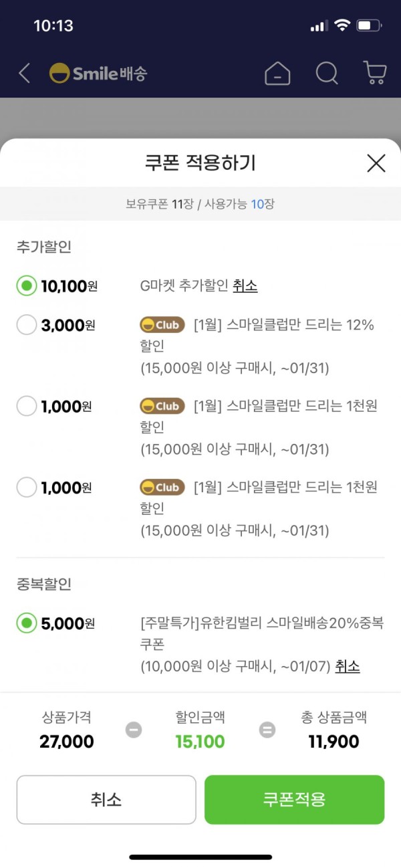Select the 3,000원 coupon radio button
Viewport: 401px width, 868px height.
pyautogui.click(x=27, y=325)
